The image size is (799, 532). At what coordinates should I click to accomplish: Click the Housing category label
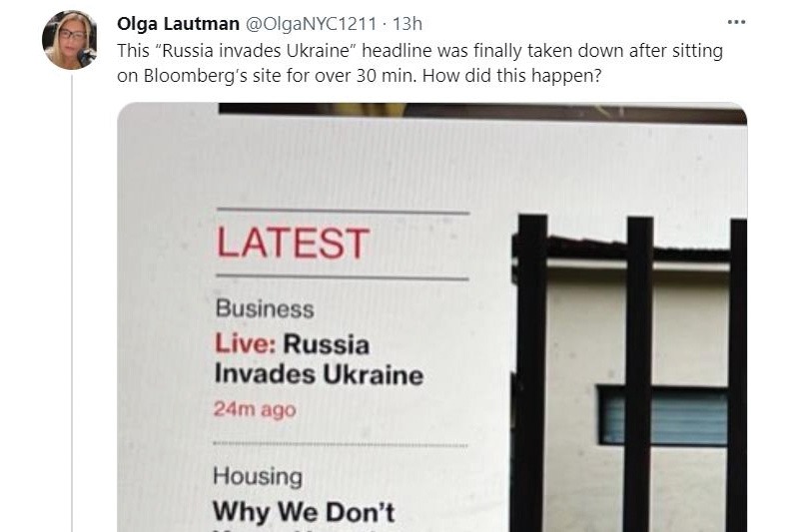pos(258,476)
